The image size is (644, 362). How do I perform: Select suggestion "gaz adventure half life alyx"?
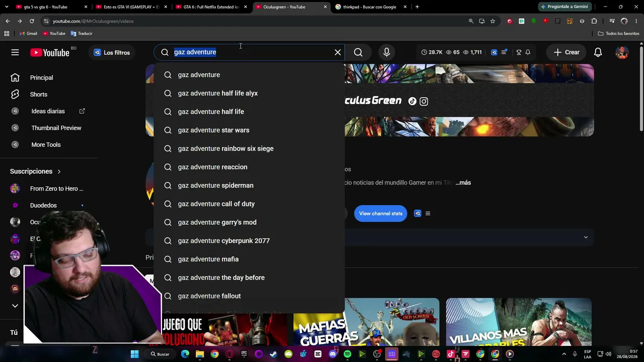250,93
